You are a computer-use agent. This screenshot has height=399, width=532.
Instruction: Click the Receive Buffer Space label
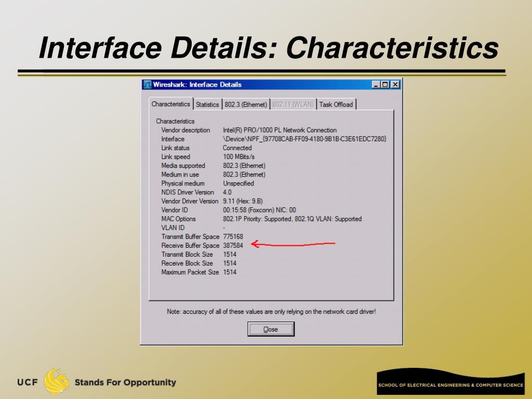(190, 245)
